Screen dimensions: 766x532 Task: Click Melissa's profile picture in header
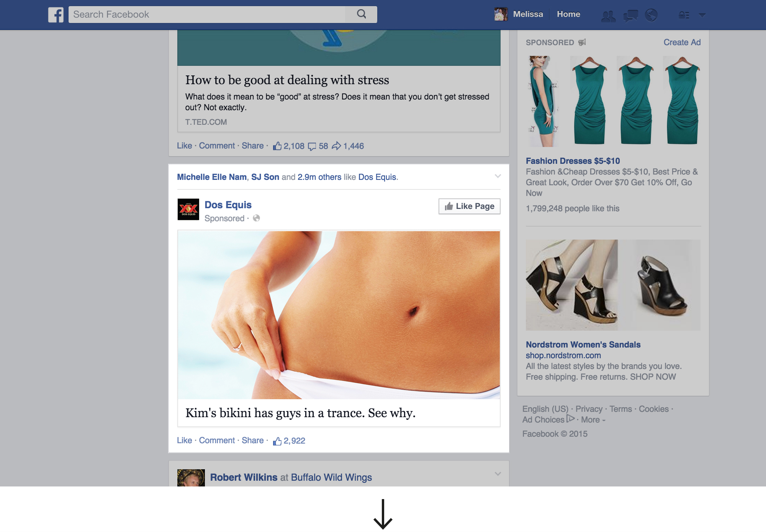pyautogui.click(x=501, y=15)
